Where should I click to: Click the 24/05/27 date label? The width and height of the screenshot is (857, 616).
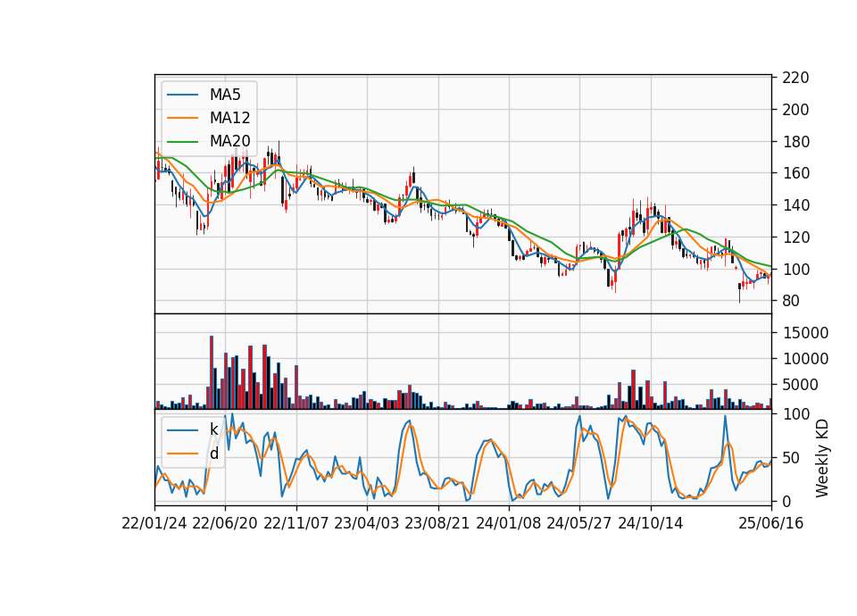point(578,523)
